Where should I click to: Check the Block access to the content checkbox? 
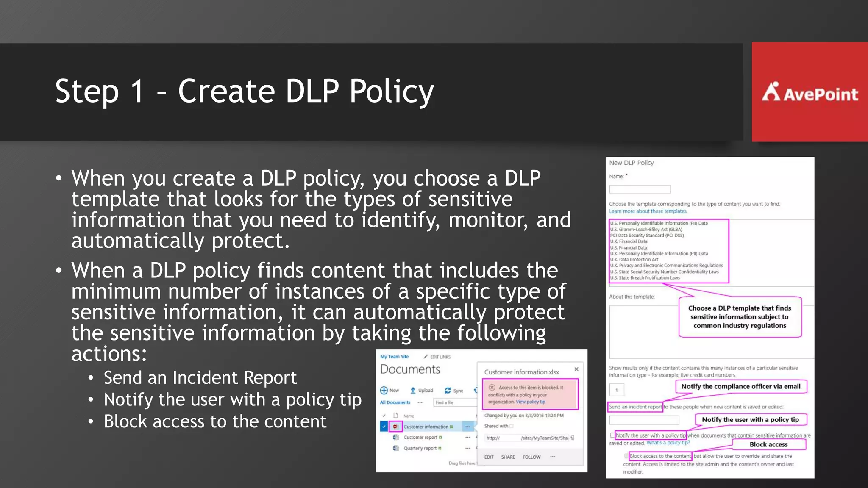(626, 456)
